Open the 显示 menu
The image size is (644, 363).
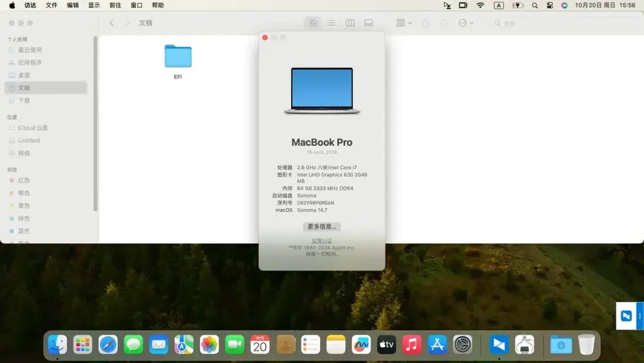click(94, 5)
